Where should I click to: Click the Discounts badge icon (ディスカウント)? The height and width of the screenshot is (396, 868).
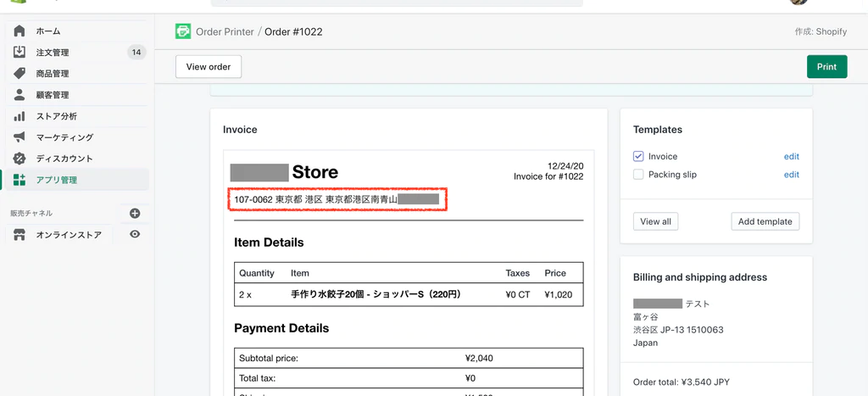point(19,159)
